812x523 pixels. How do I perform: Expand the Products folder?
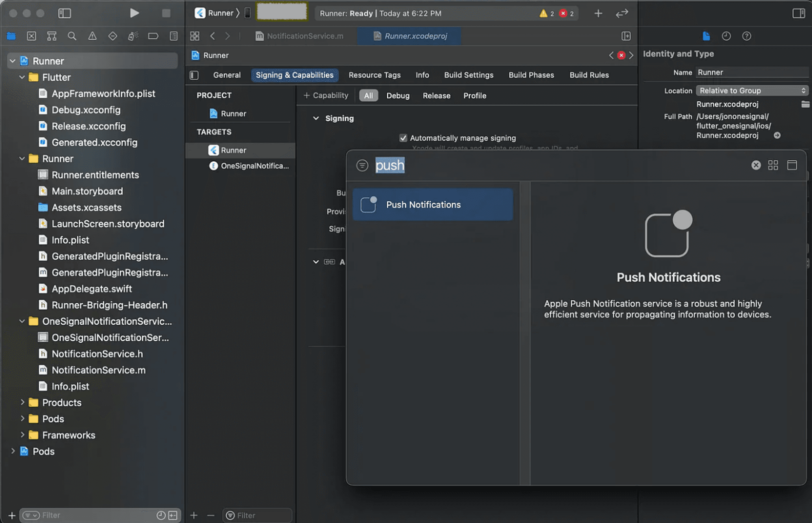23,402
